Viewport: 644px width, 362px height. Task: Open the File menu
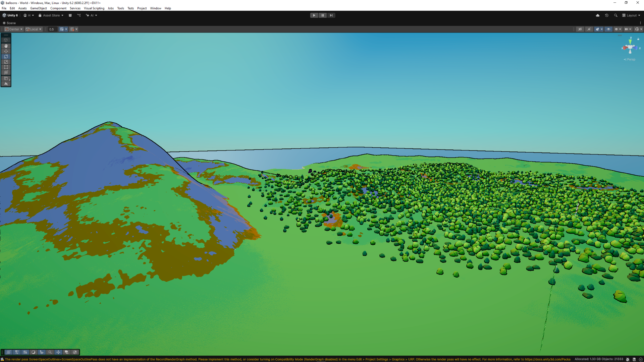coord(4,8)
